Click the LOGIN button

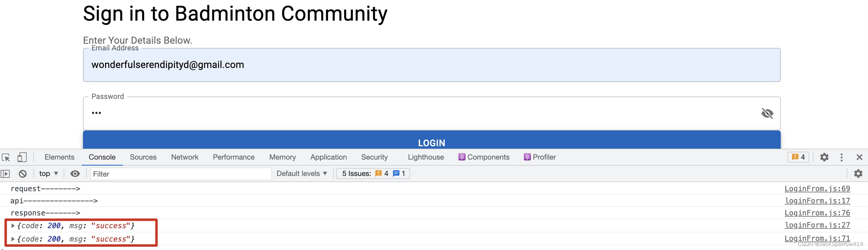click(x=432, y=140)
